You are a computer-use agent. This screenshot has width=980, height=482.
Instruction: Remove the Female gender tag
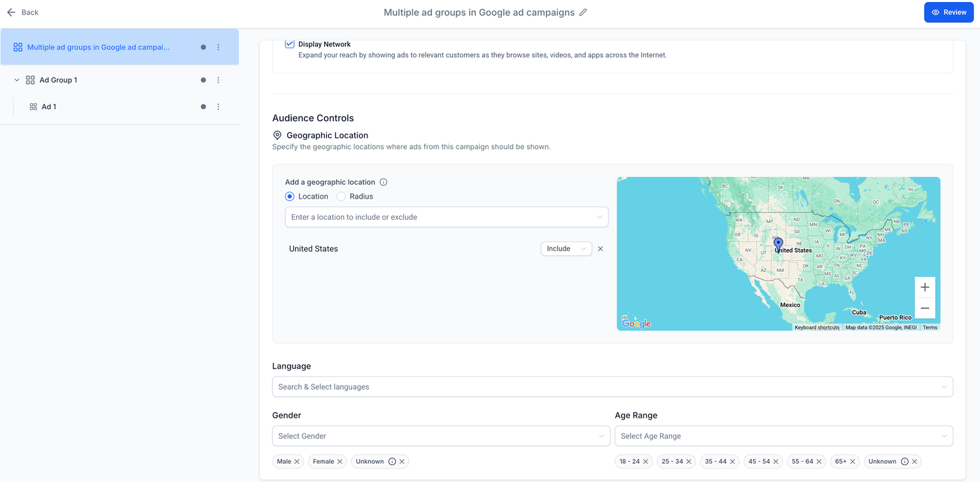(339, 462)
